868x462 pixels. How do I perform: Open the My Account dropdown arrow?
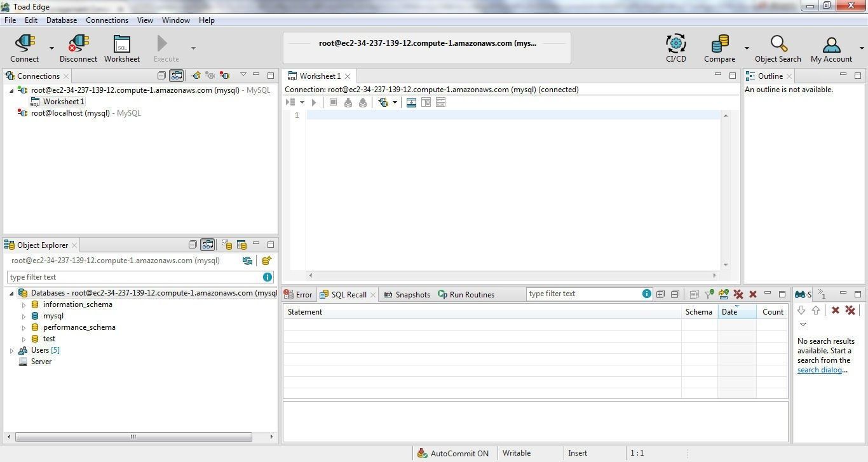coord(862,48)
